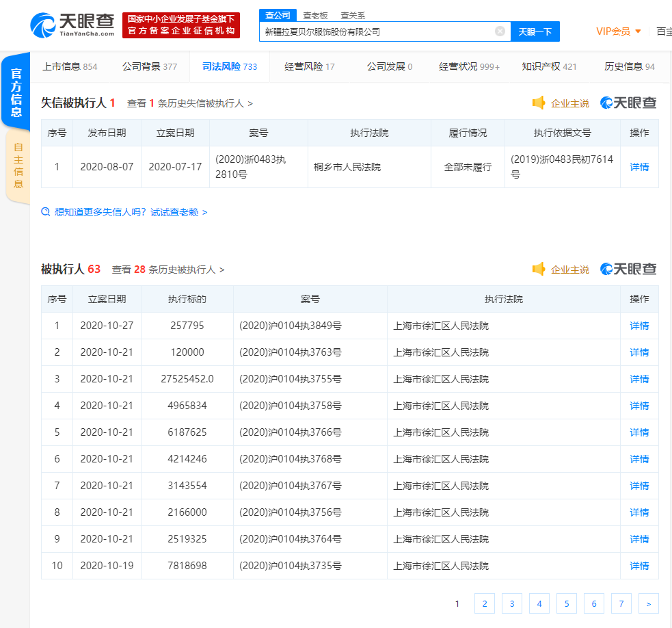Click the 履行情况 column header

[468, 133]
